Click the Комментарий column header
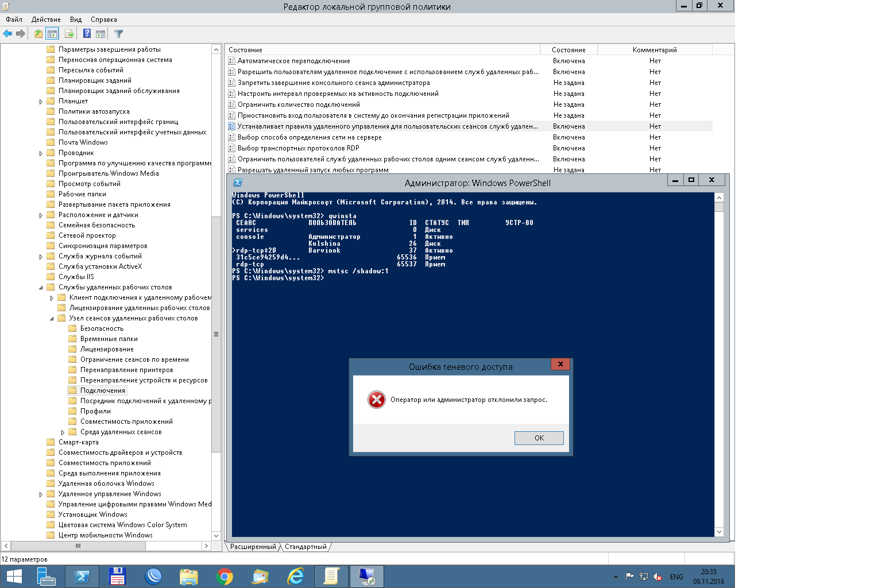The width and height of the screenshot is (882, 588). 655,50
